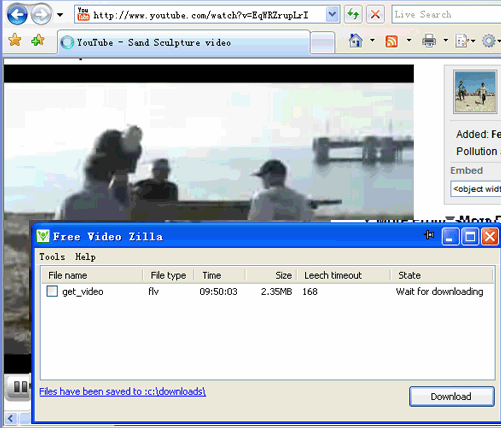Go back with the browser Back arrow
The image size is (501, 428).
pos(17,15)
